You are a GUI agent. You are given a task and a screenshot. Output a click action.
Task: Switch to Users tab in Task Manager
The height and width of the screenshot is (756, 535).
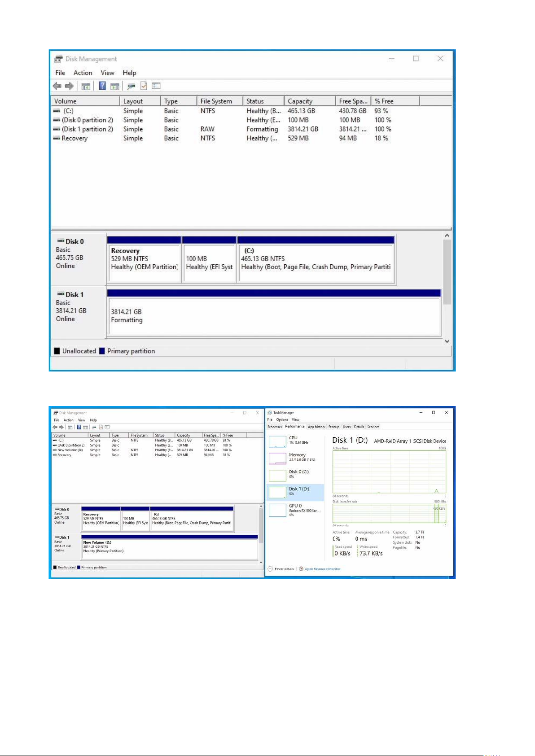[x=347, y=427]
